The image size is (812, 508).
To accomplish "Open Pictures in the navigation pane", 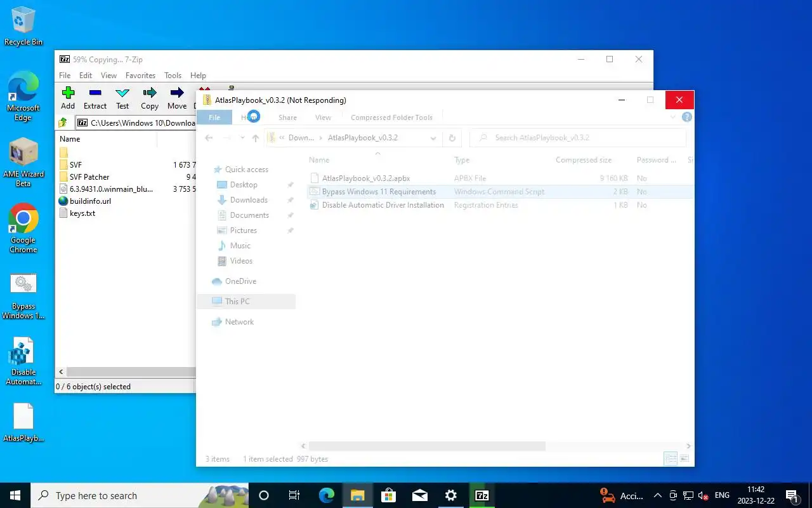I will coord(243,231).
